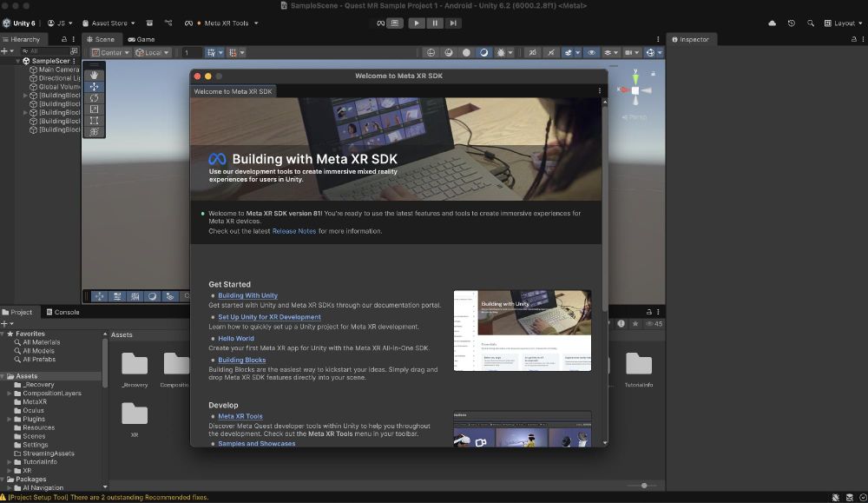Click the SampleScene options kebab in Hierarchy
Image resolution: width=868 pixels, height=503 pixels.
click(x=74, y=61)
